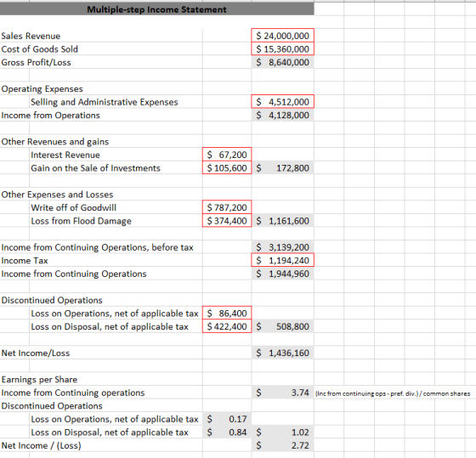Viewport: 476px width, 458px height.
Task: Select the Sales Revenue amount cell $24,000,000
Action: click(282, 36)
